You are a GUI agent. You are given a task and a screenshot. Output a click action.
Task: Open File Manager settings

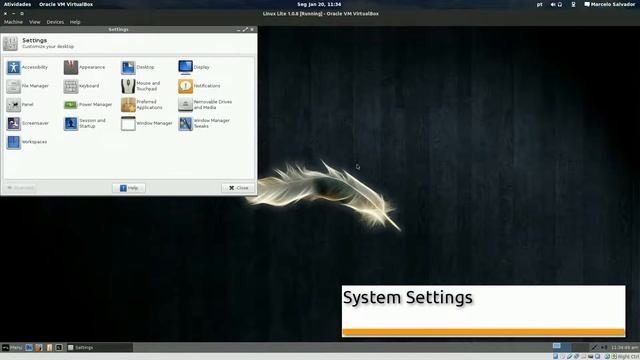27,86
